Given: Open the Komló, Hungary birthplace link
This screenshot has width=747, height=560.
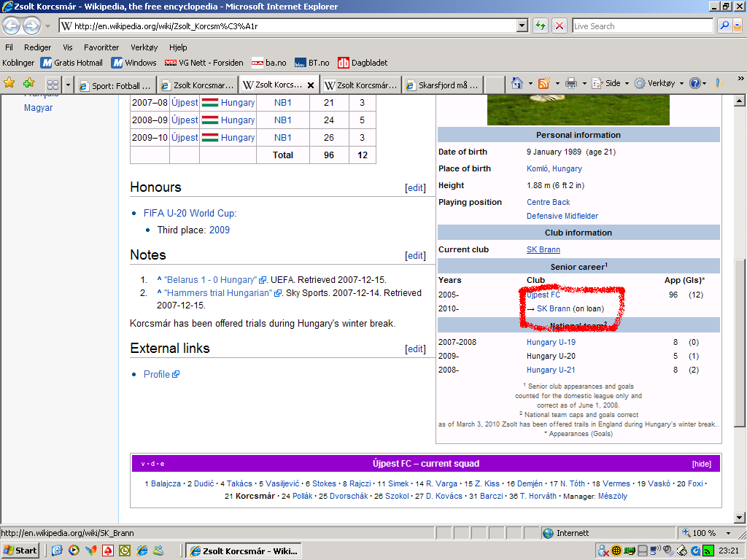Looking at the screenshot, I should tap(554, 168).
